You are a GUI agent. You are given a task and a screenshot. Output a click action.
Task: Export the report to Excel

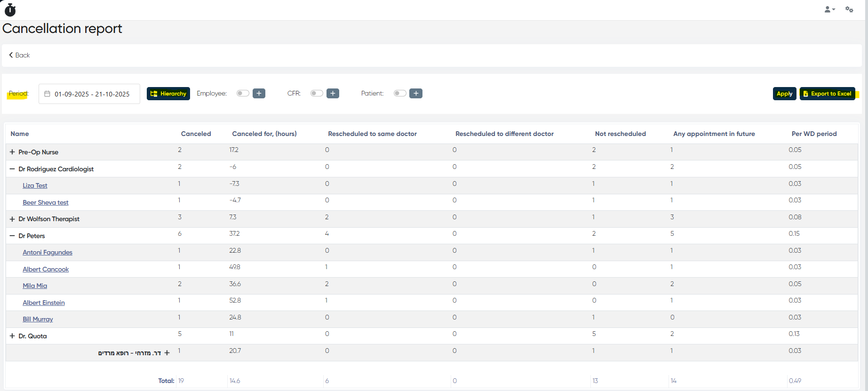click(827, 94)
